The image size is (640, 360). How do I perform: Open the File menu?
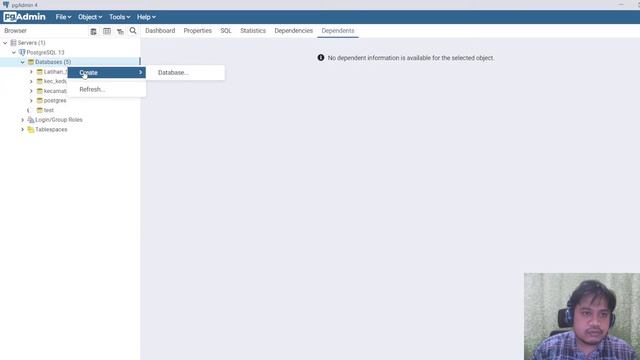[x=63, y=17]
